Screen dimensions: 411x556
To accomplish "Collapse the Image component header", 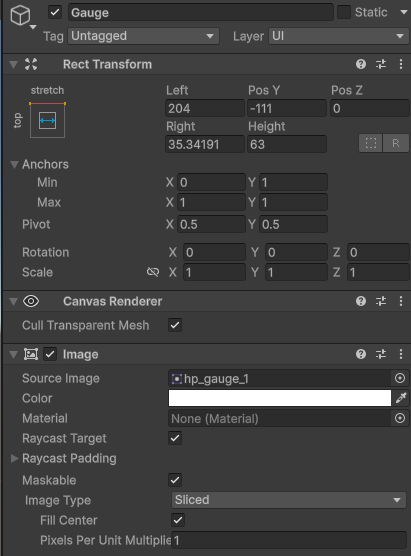I will click(x=13, y=354).
